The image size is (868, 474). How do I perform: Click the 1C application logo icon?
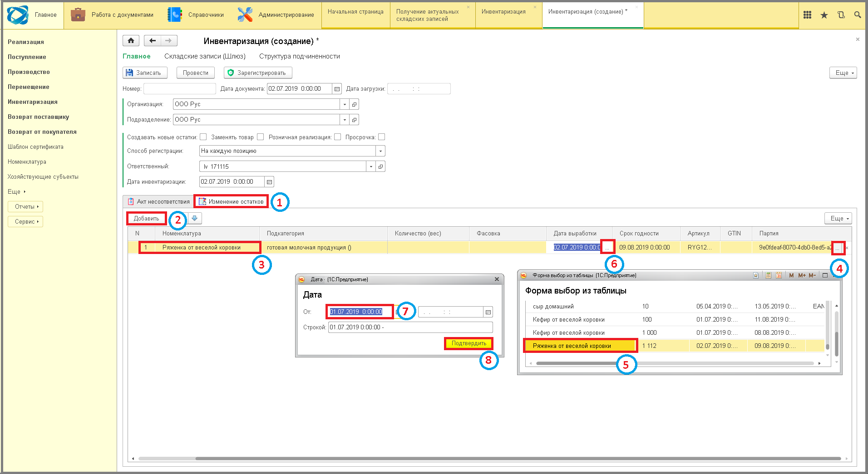(18, 15)
